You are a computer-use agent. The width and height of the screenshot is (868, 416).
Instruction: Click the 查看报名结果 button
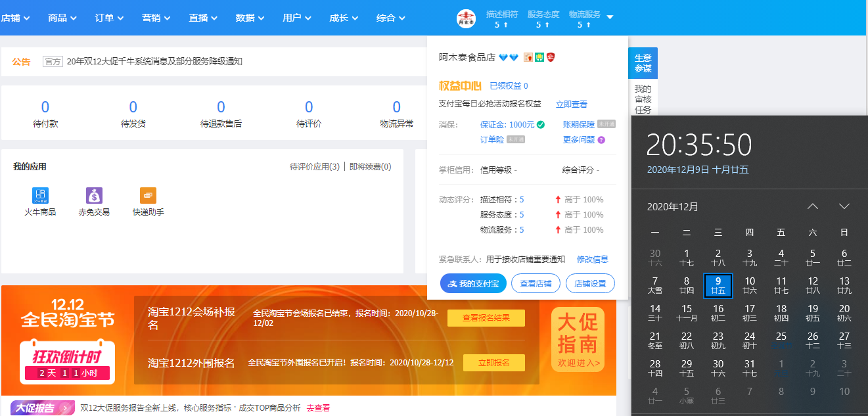point(486,318)
